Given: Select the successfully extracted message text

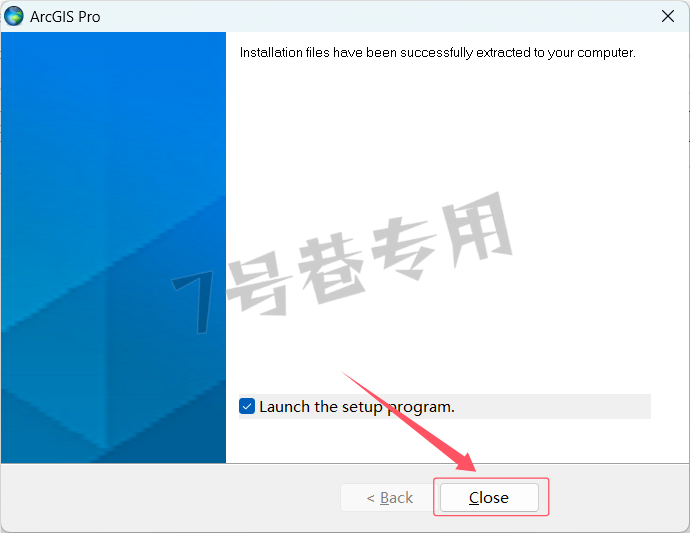Looking at the screenshot, I should (437, 53).
